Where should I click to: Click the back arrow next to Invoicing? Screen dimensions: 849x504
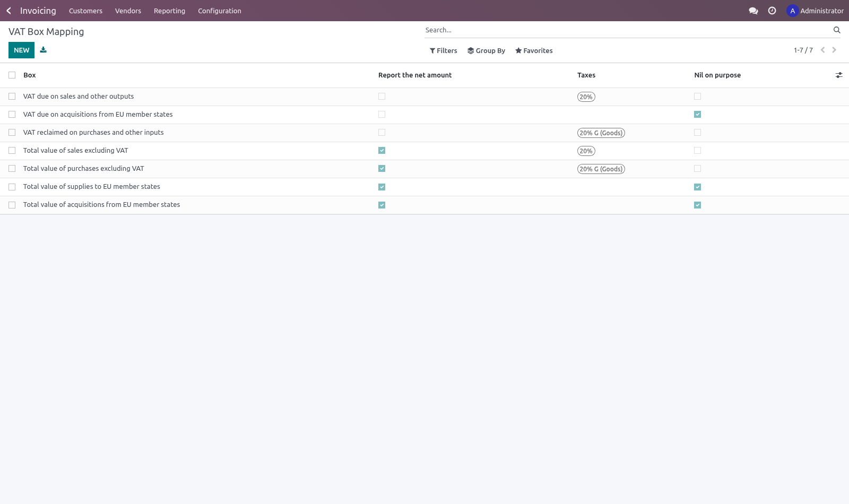[8, 11]
